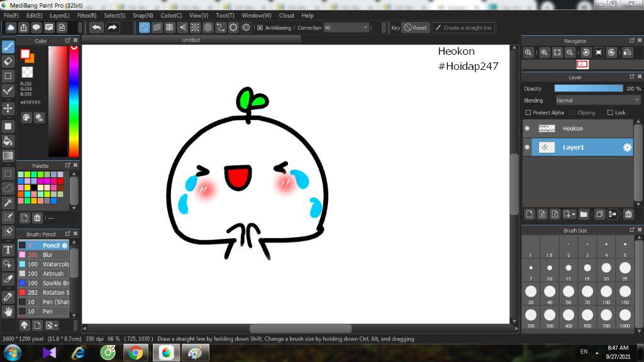Click the Redo arrow
The height and width of the screenshot is (362, 644).
click(x=112, y=28)
